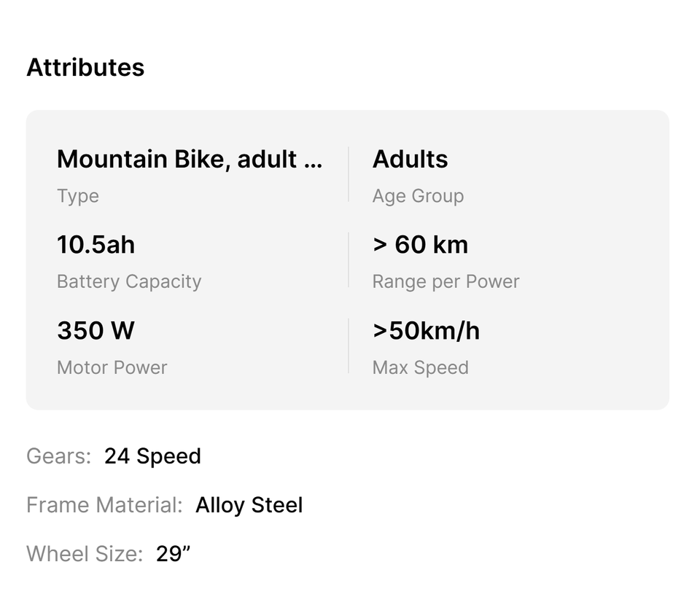
Task: Select the 'Alloy Steel' frame value
Action: coord(249,505)
